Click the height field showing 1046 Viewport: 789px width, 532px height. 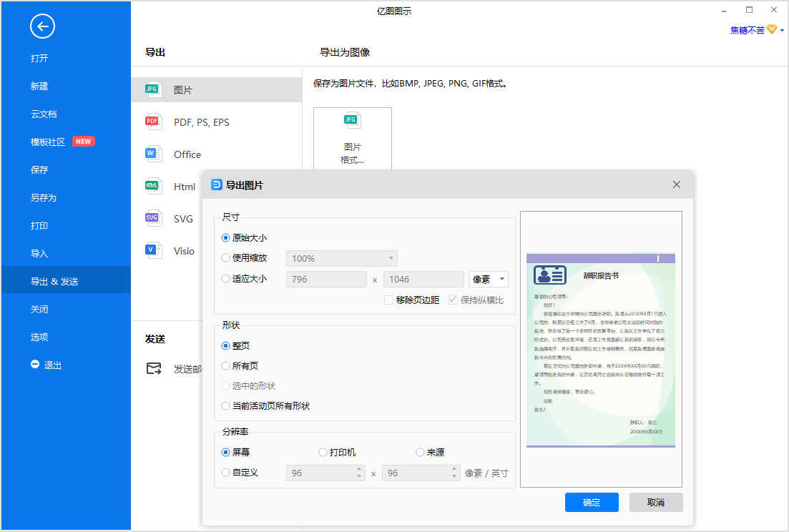423,279
